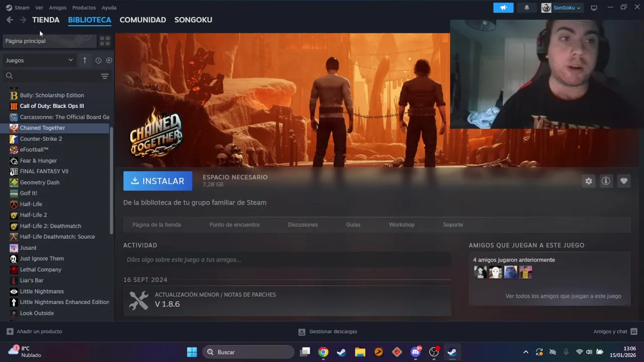Open the Guías link
This screenshot has height=362, width=644.
point(353,225)
